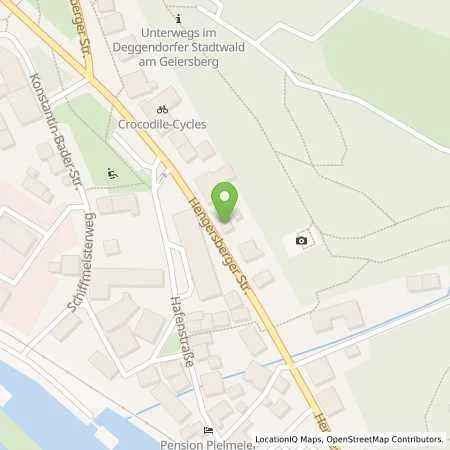Click the OpenStreetMap Contributors attribution
450x450 pixels.
click(385, 439)
